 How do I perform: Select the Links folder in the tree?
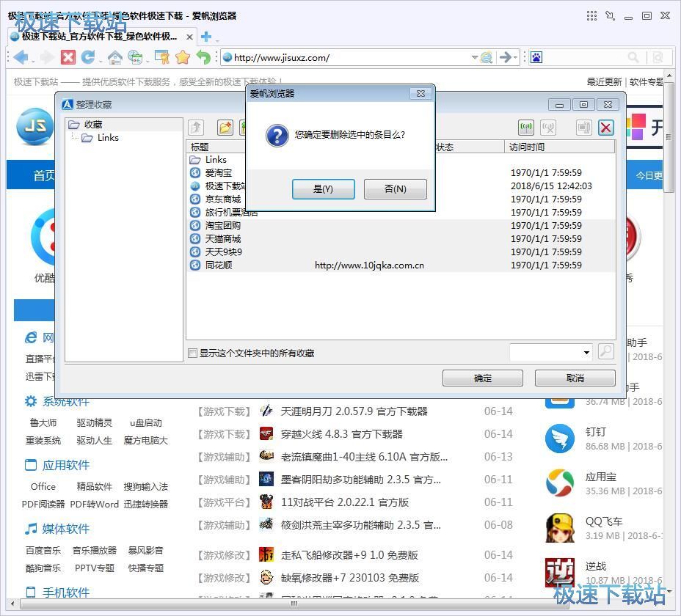tap(108, 138)
